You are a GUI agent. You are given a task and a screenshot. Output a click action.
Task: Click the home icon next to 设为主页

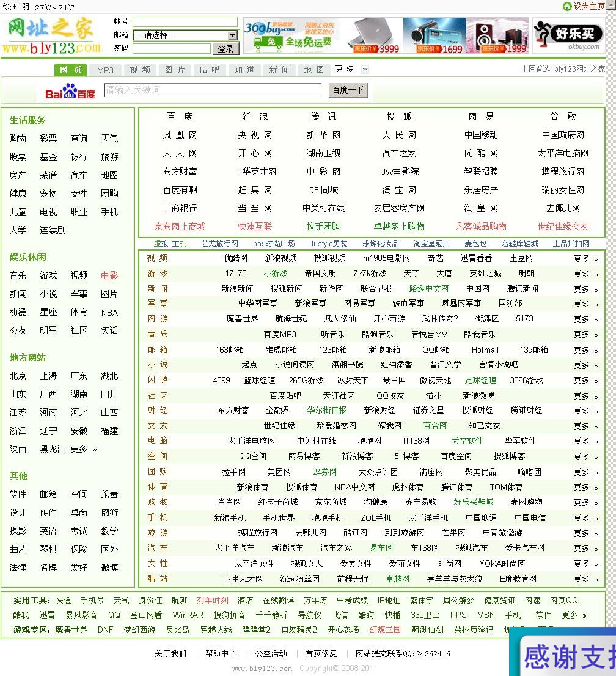[567, 6]
